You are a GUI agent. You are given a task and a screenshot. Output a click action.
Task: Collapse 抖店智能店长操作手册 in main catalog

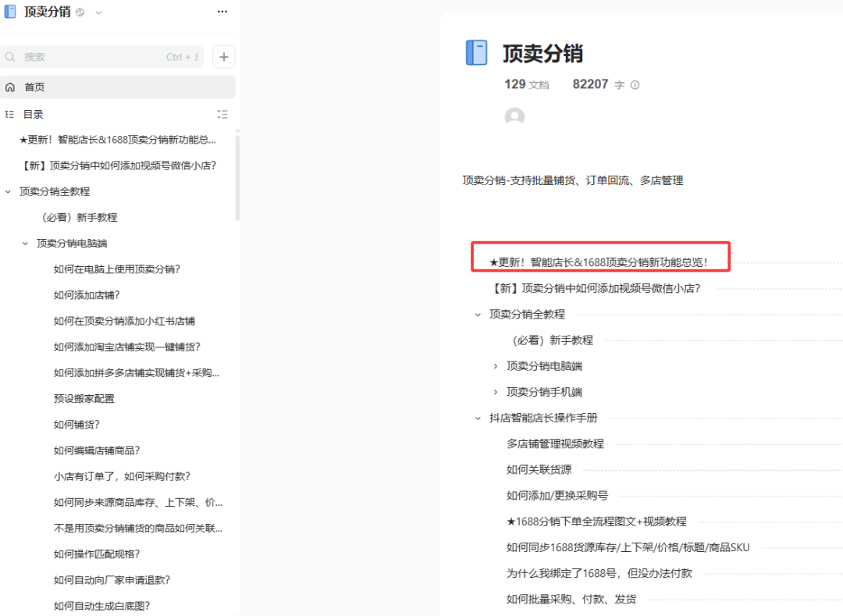pyautogui.click(x=478, y=418)
